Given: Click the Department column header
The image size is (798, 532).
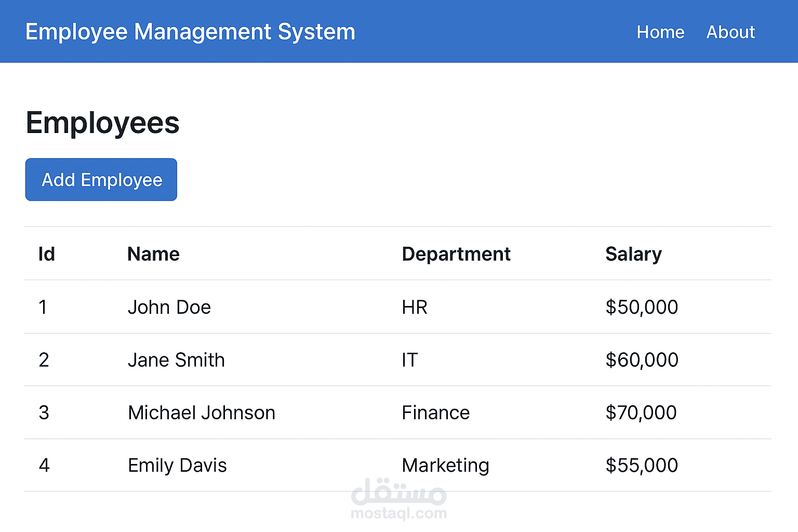Looking at the screenshot, I should click(456, 254).
